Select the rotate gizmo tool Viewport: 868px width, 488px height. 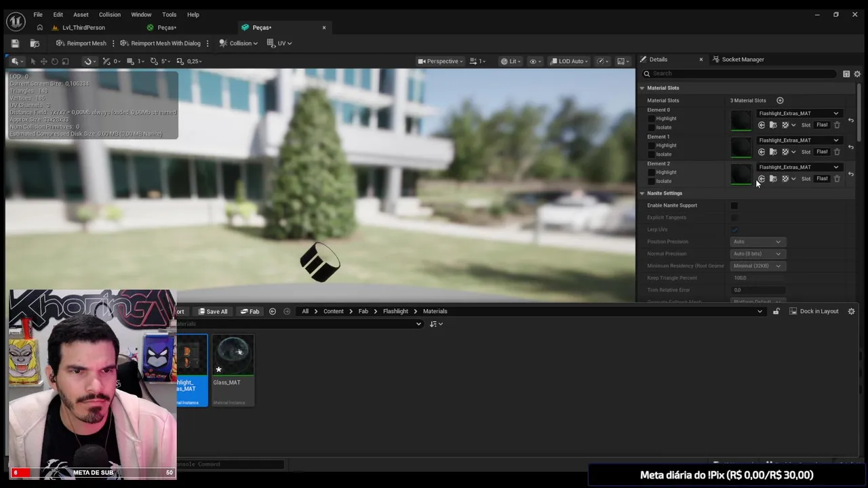pos(54,61)
